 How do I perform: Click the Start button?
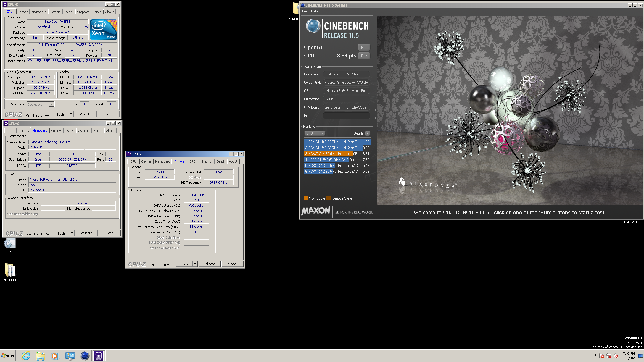(x=8, y=356)
